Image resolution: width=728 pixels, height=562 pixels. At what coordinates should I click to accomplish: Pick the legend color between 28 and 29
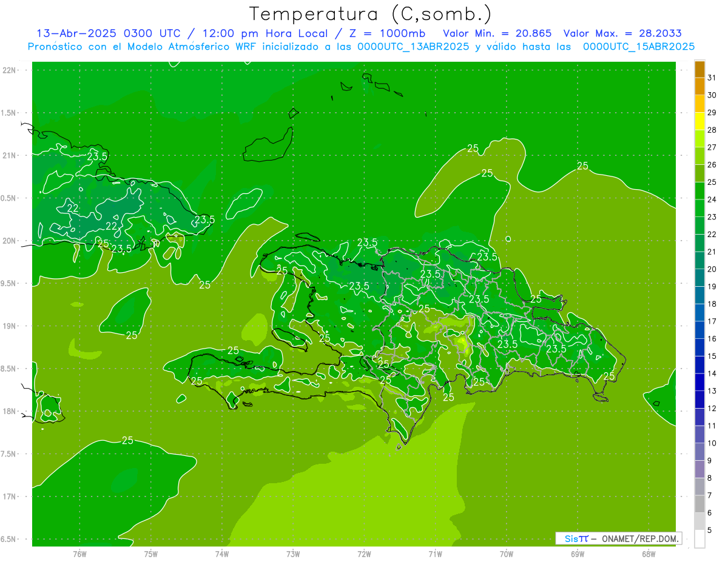[699, 121]
